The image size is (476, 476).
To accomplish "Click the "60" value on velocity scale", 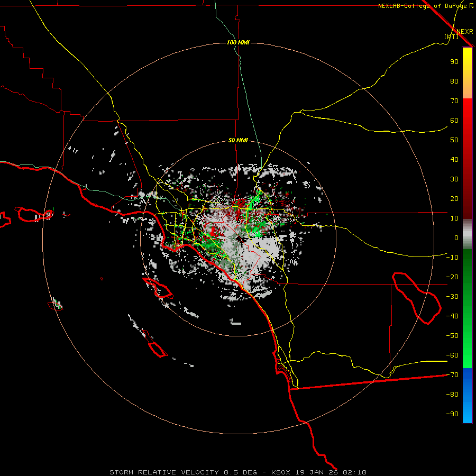I will click(x=454, y=120).
